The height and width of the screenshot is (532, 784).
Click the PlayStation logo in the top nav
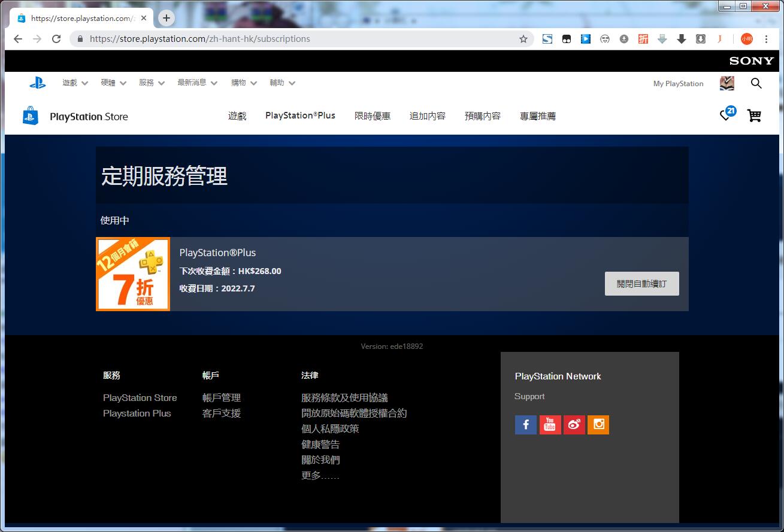(37, 83)
